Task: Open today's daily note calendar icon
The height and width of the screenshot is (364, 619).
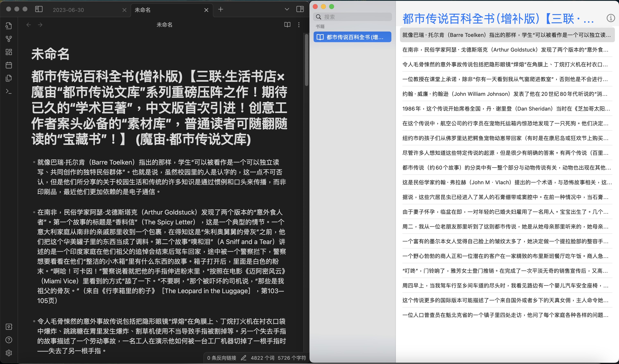Action: coord(9,65)
